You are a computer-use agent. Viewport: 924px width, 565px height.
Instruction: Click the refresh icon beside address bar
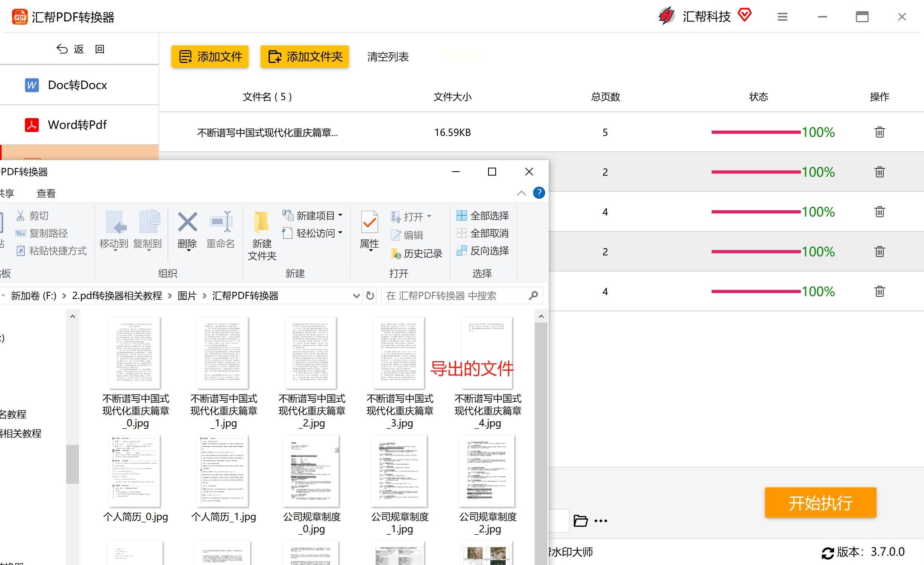(x=370, y=296)
